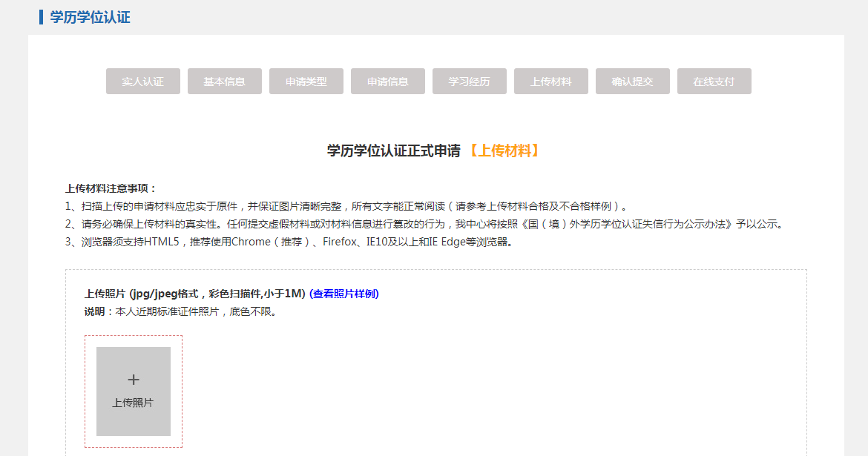Click the plus icon in upload box
Image resolution: width=868 pixels, height=456 pixels.
click(134, 380)
